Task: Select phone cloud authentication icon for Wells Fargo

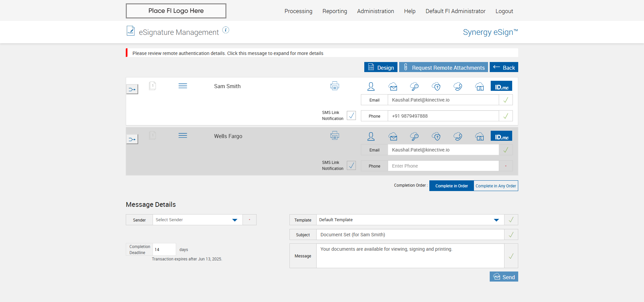Action: (458, 136)
